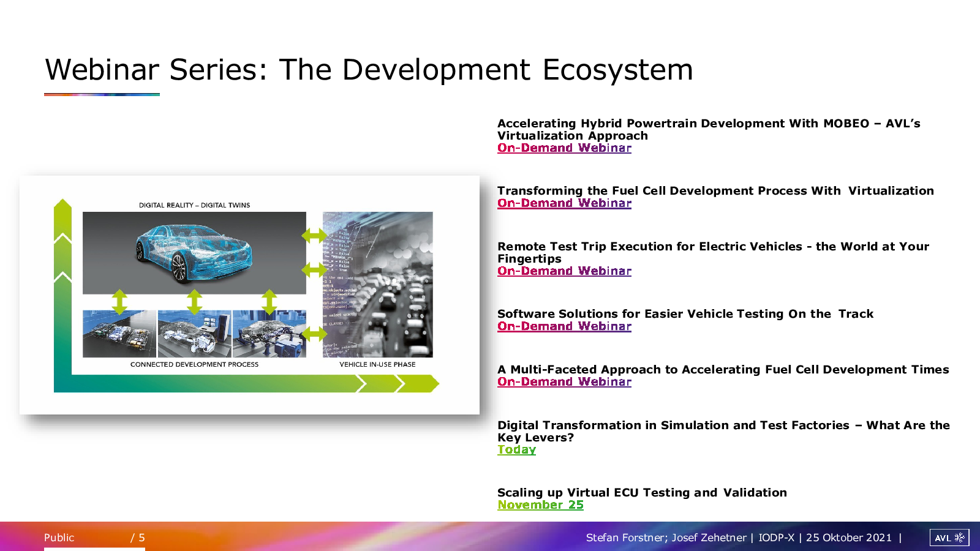Click the vehicle in-use traffic photo
The width and height of the screenshot is (980, 551).
click(x=377, y=285)
